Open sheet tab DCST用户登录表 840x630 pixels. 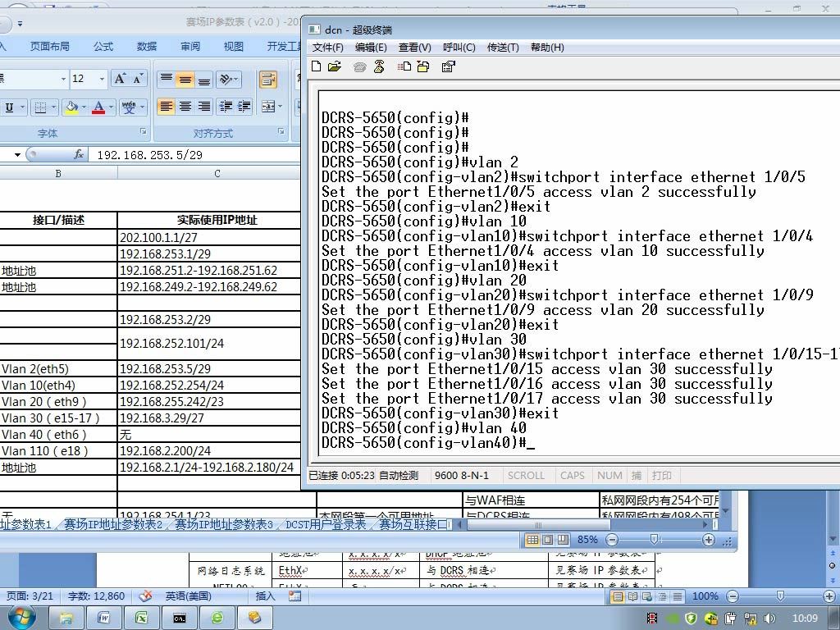(326, 524)
